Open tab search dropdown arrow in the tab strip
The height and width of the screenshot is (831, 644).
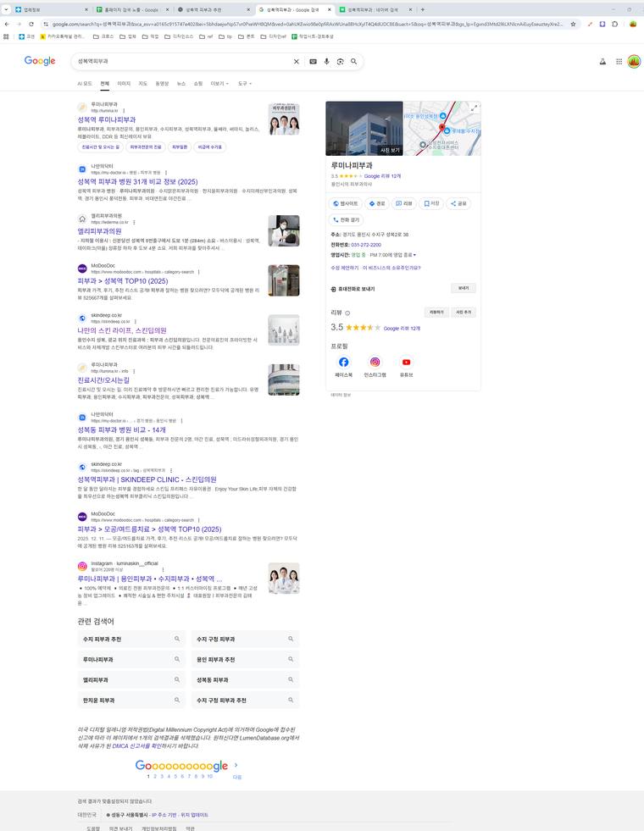(x=7, y=9)
